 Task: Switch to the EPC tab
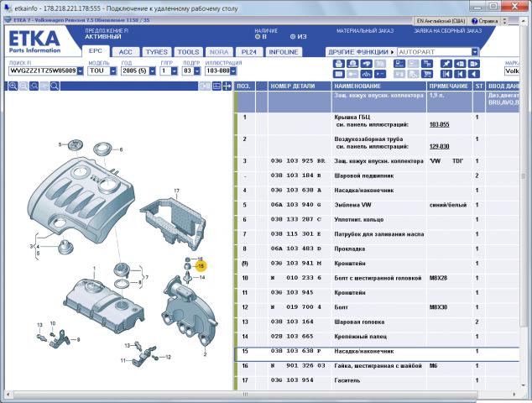pos(96,51)
